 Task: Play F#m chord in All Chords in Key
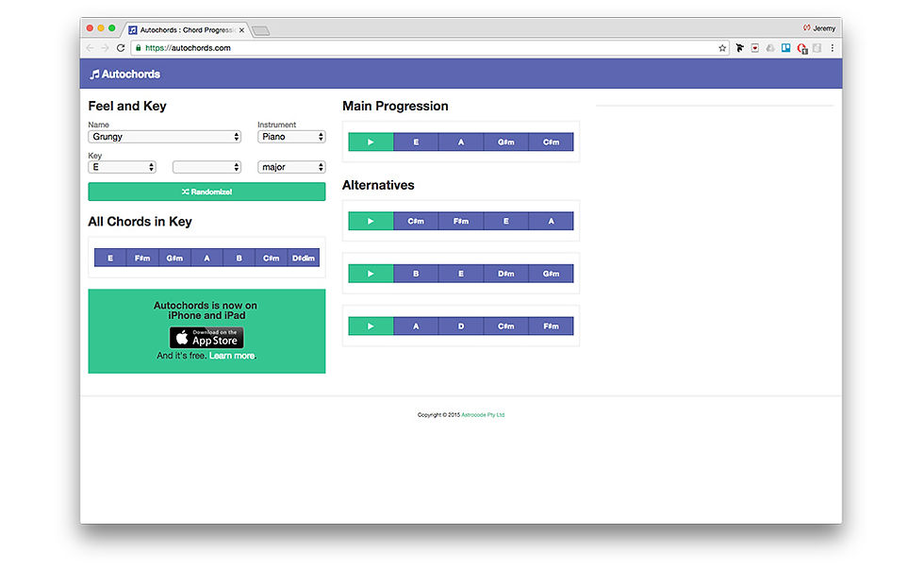click(x=142, y=258)
